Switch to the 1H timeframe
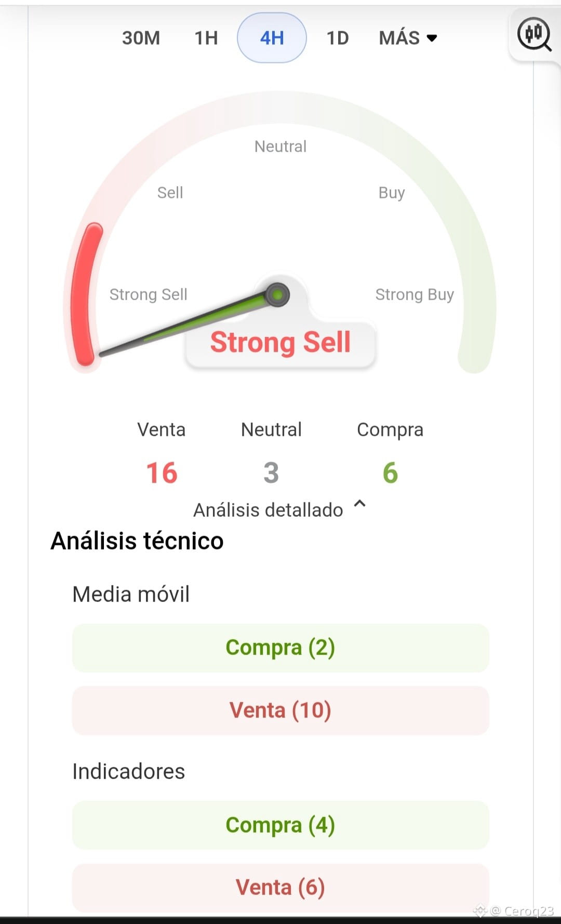Viewport: 561px width, 924px height. [206, 38]
